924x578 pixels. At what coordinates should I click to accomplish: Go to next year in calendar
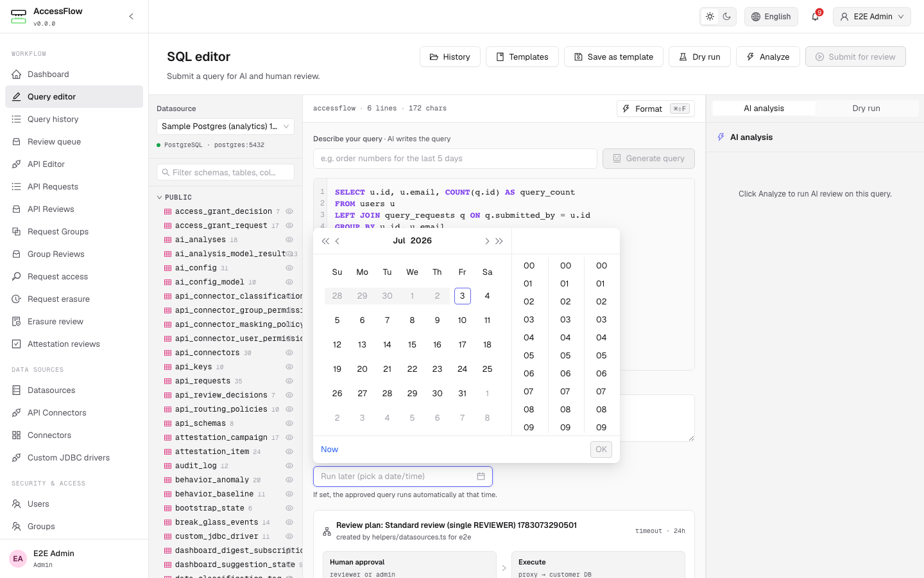click(499, 241)
